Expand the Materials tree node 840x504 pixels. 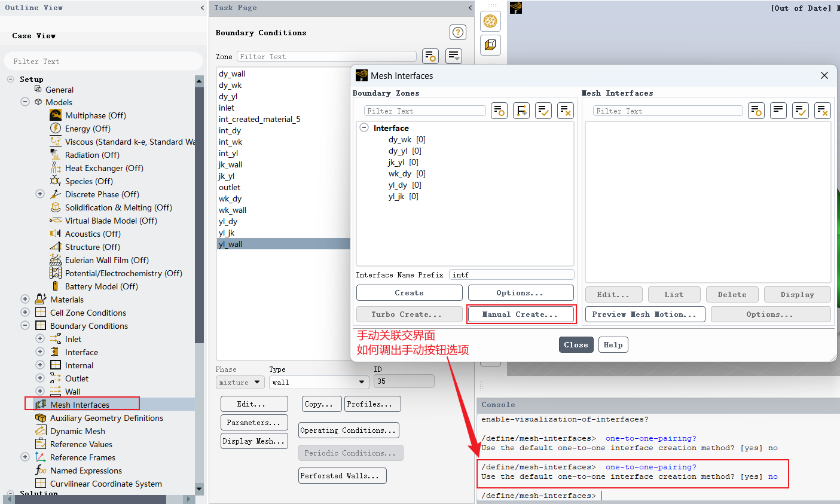pos(25,300)
